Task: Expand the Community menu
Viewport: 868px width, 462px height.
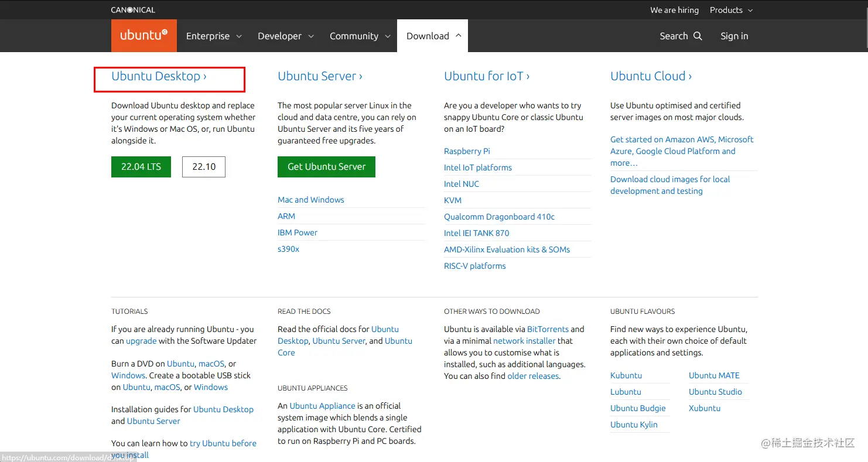Action: 360,36
